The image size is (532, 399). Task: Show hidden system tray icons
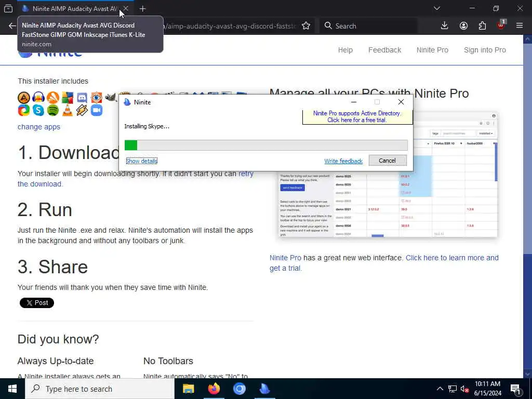(x=440, y=389)
